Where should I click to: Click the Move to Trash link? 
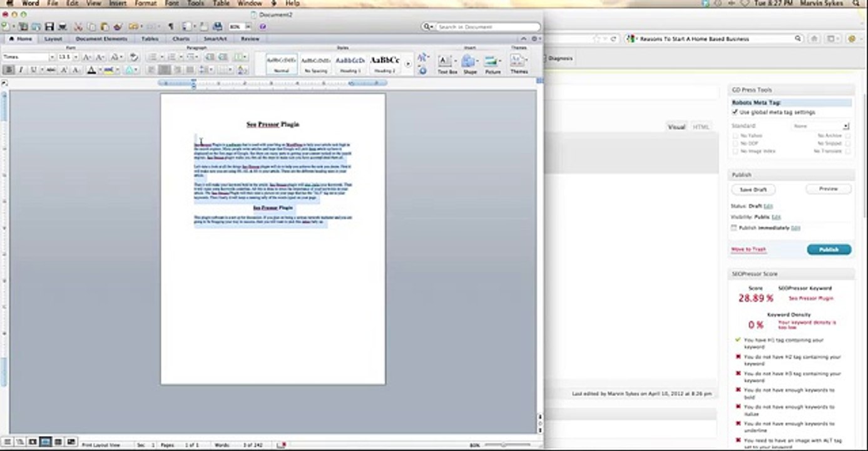click(748, 249)
